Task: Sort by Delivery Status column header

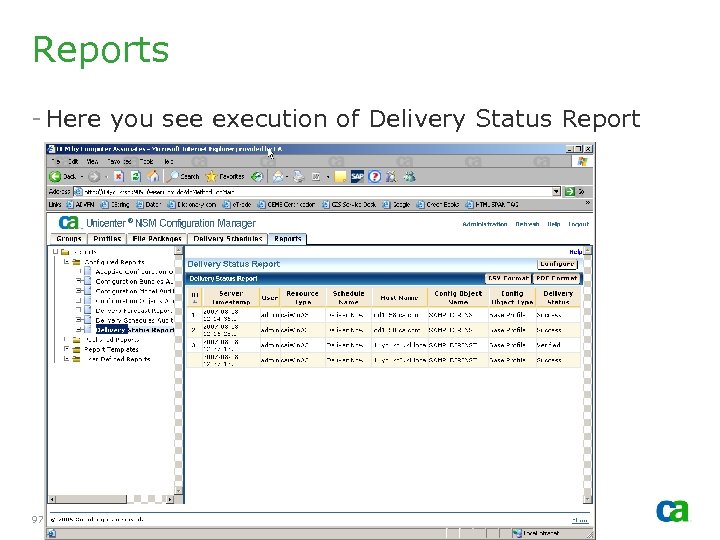Action: pos(558,298)
